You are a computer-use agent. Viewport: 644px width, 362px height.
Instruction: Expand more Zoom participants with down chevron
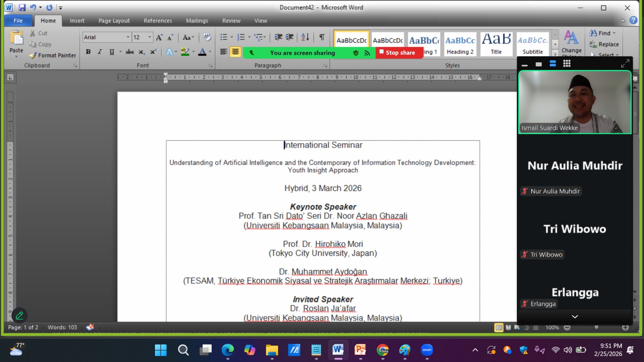[x=575, y=317]
